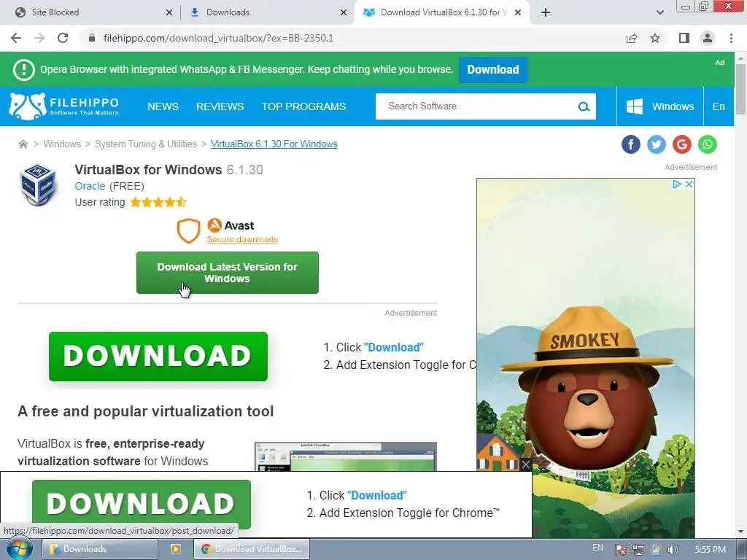Screen dimensions: 747x560
Task: Open media player taskbar icon
Action: point(175,549)
